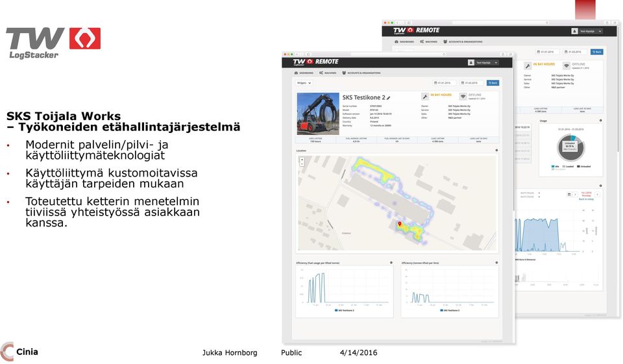Click the TW LogStacker logo on slide
The image size is (623, 364).
tap(53, 43)
